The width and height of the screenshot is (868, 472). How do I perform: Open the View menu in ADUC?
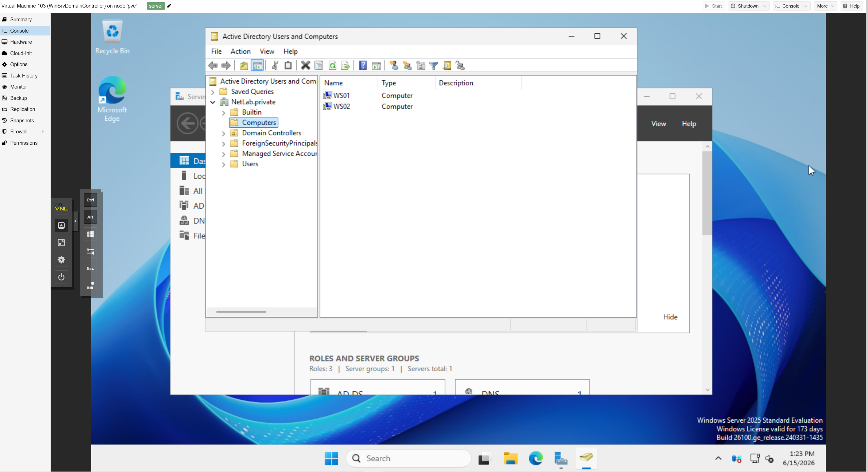click(267, 51)
